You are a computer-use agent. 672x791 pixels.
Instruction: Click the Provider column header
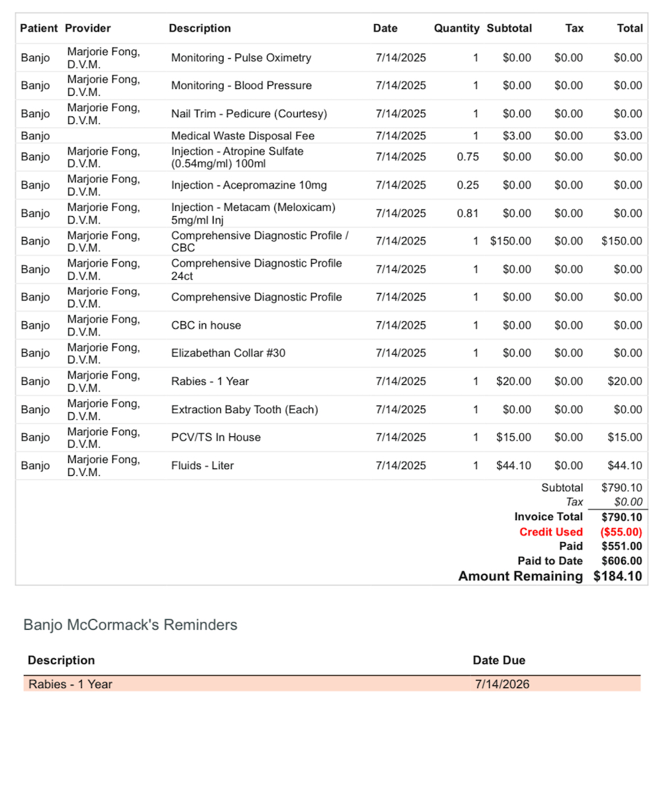point(88,28)
